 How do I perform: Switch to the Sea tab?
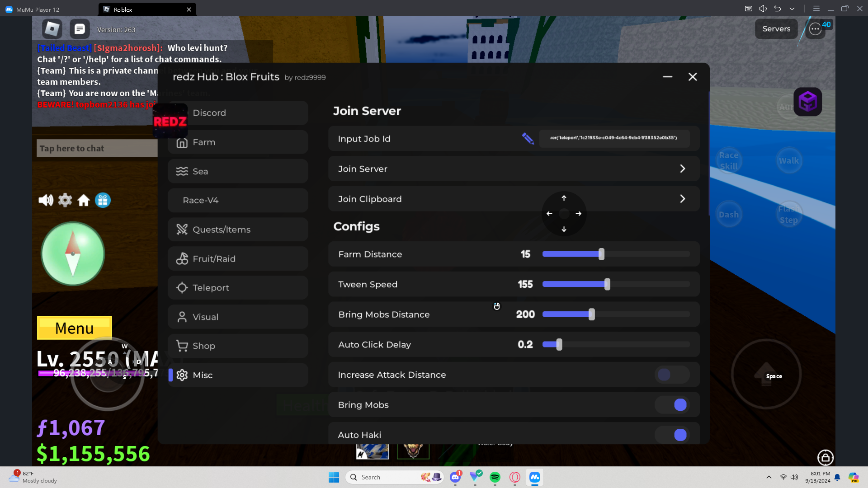click(x=238, y=171)
